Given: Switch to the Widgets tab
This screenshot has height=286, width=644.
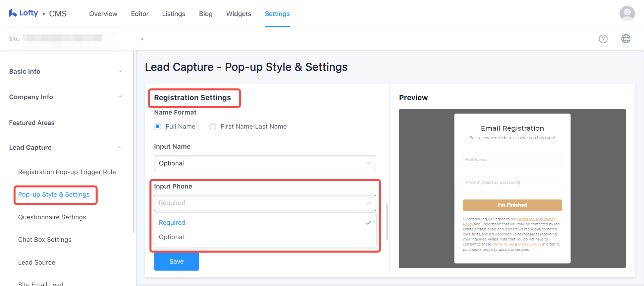Looking at the screenshot, I should (x=238, y=14).
